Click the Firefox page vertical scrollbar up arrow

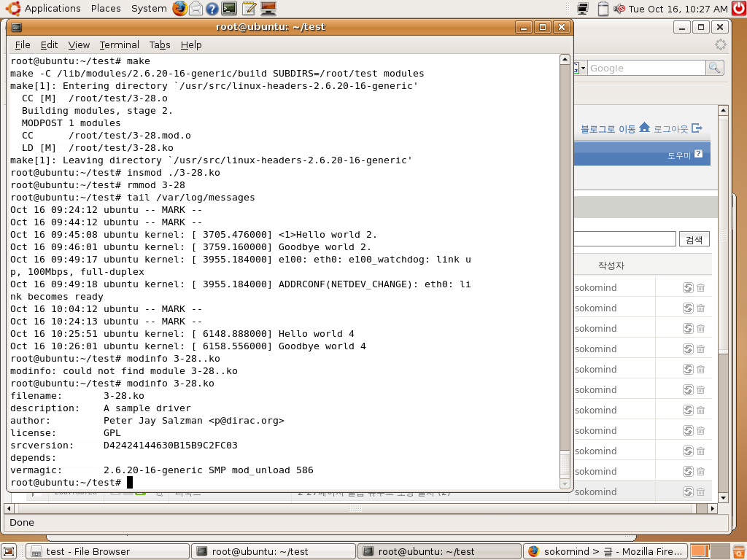click(x=723, y=111)
